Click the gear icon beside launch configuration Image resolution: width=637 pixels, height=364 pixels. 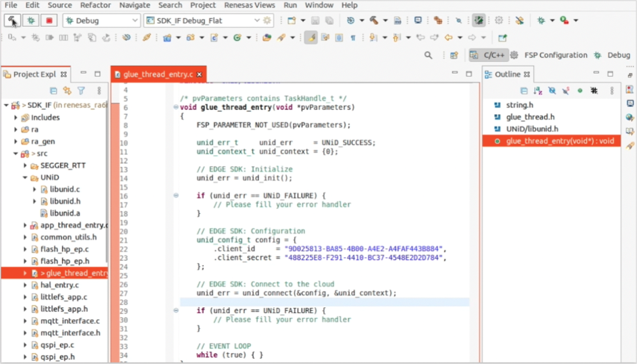click(267, 21)
